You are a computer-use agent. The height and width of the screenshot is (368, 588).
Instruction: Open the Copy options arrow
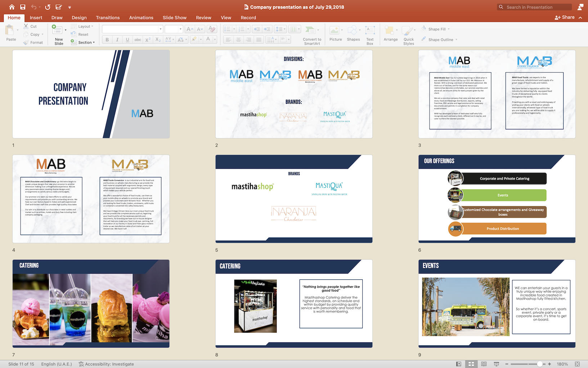[x=42, y=35]
